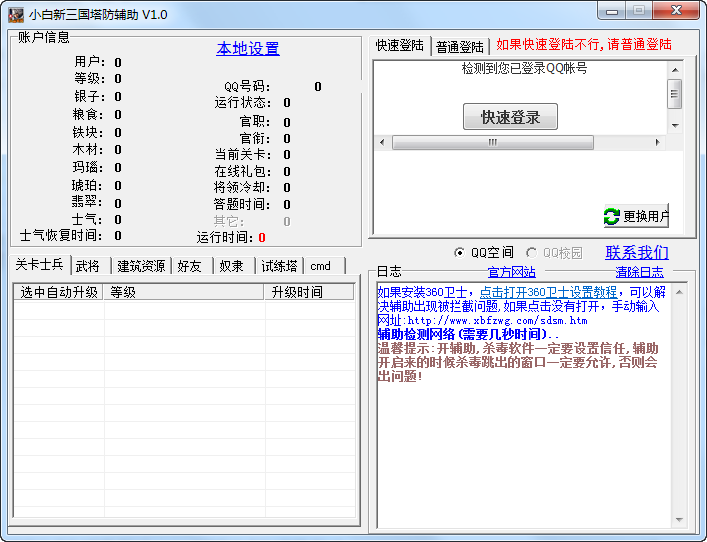707x542 pixels.
Task: Minimize the window
Action: point(611,11)
